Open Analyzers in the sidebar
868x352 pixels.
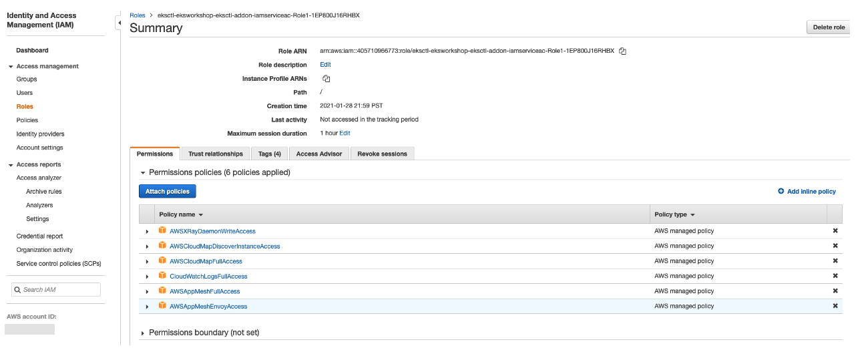(x=39, y=205)
